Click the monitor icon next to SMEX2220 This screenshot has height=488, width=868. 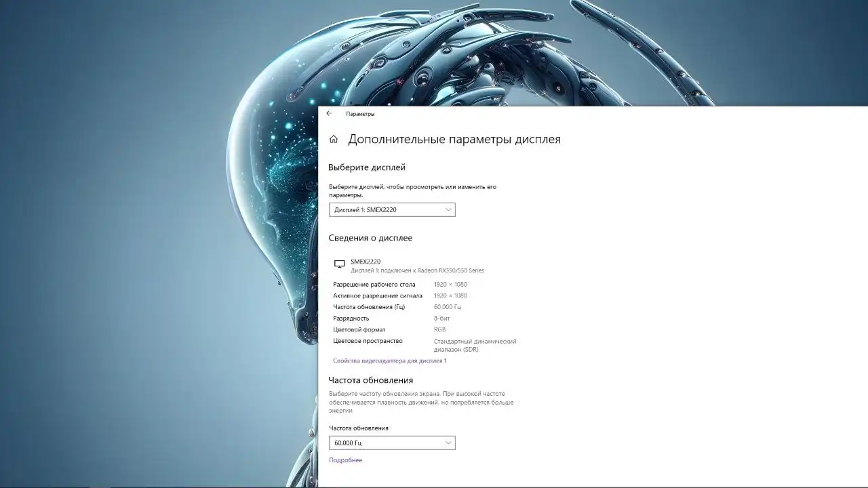click(340, 264)
